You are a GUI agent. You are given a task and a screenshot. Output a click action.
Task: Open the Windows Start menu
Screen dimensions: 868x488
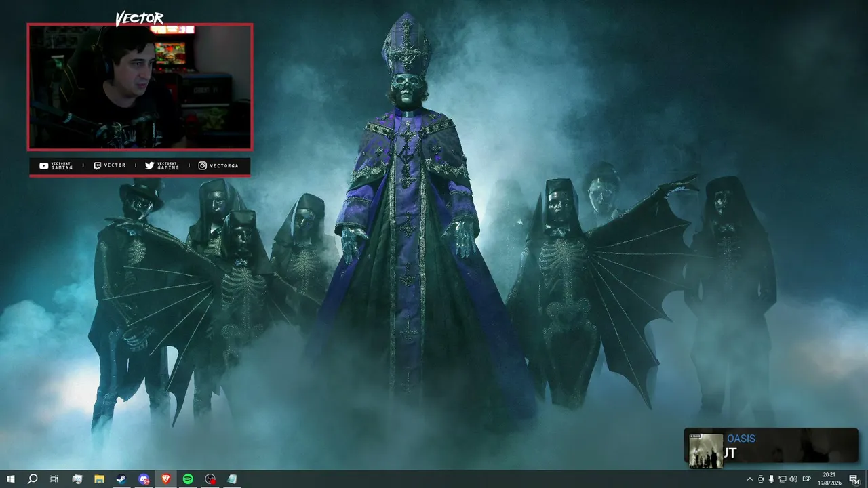click(x=11, y=479)
